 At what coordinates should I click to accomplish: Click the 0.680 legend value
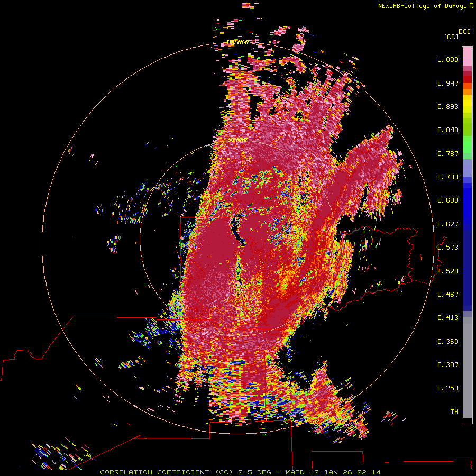448,200
